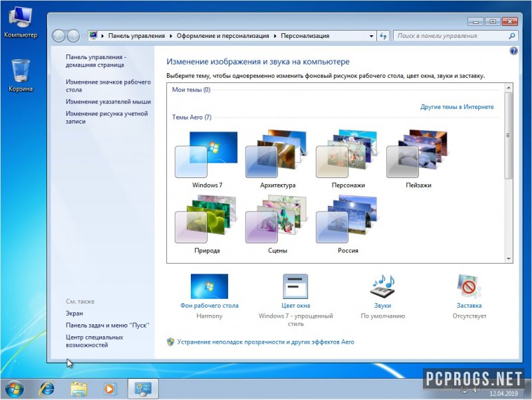Viewport: 532px width, 400px height.
Task: Launch Internet Explorer from taskbar
Action: [x=47, y=389]
